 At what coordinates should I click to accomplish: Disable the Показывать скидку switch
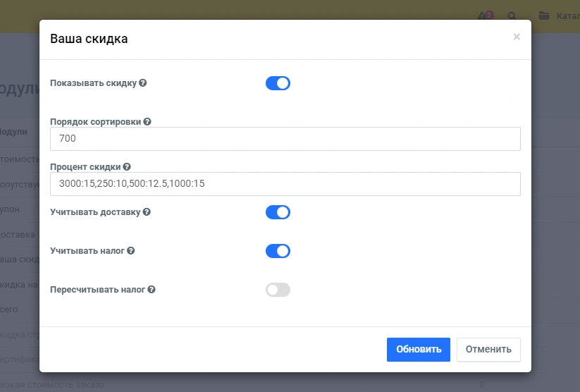(x=278, y=83)
